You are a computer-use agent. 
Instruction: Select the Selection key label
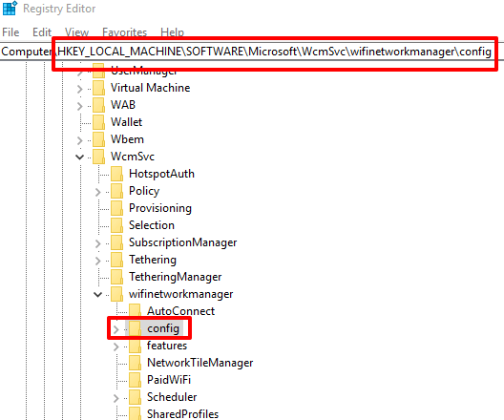(x=152, y=225)
